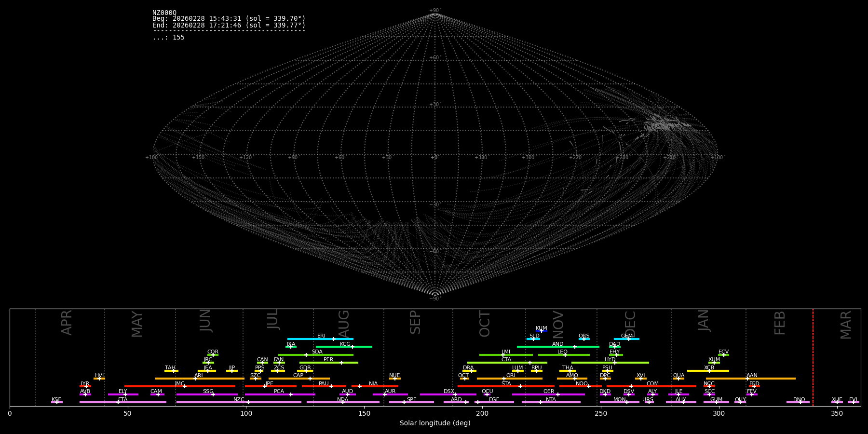Select the COM shower label
This screenshot has height=434, width=868.
coord(652,384)
